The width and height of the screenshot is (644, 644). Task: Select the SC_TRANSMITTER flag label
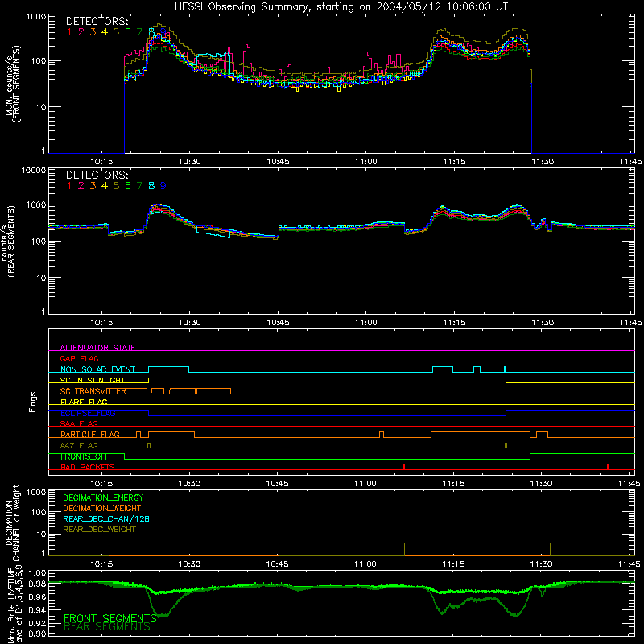93,391
